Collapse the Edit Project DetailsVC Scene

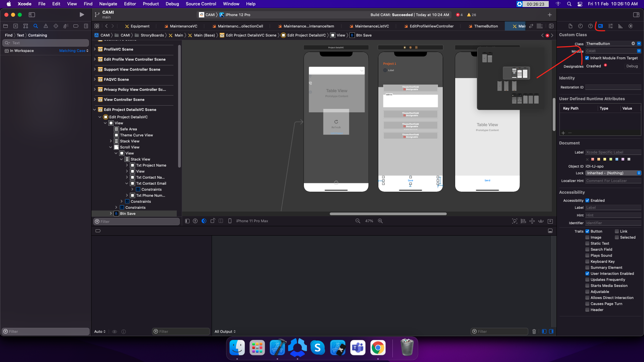point(95,110)
